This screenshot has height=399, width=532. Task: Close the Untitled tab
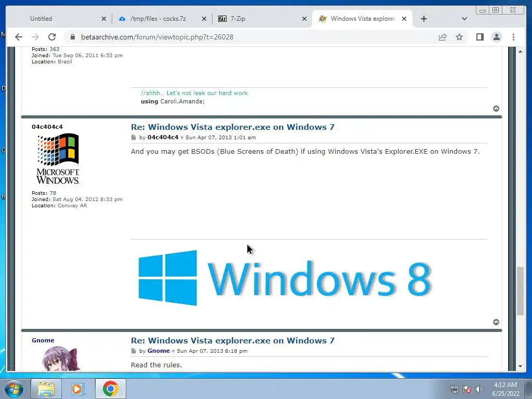point(104,19)
